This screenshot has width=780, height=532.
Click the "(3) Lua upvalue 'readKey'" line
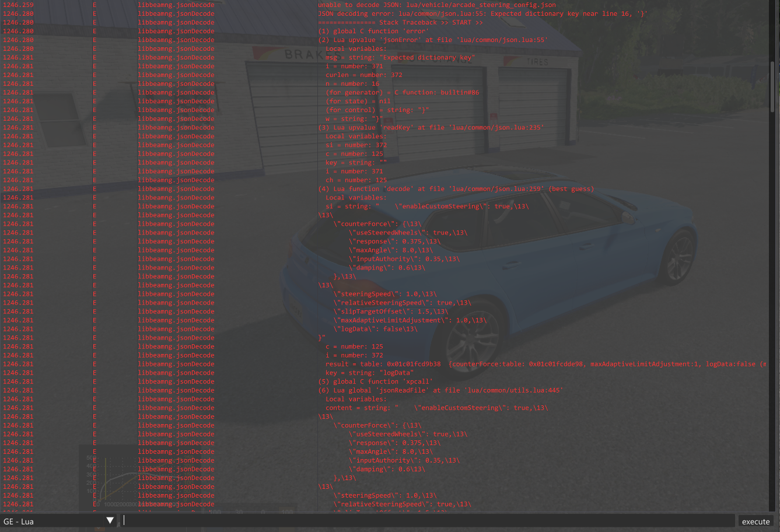pos(431,127)
